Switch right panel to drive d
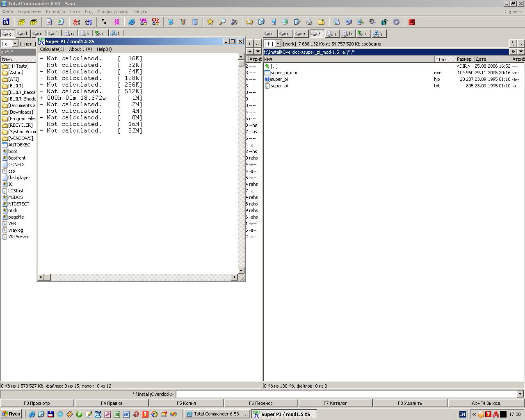The width and height of the screenshot is (525, 420). point(285,34)
